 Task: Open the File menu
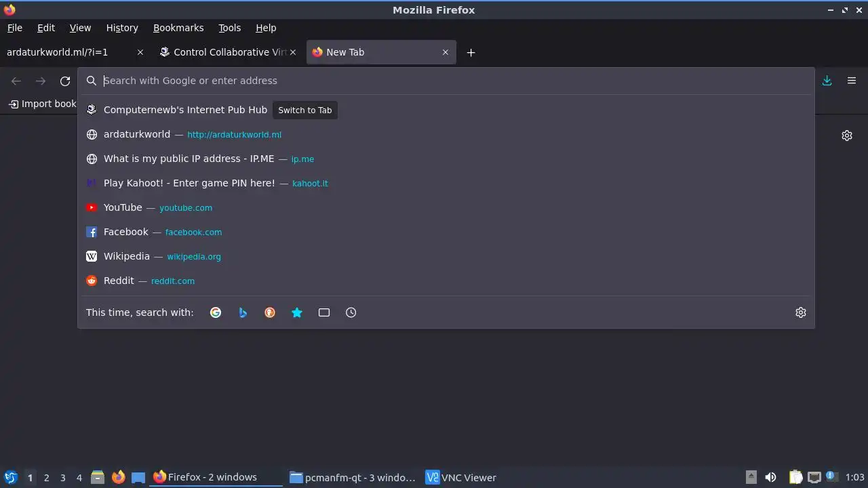coord(14,28)
